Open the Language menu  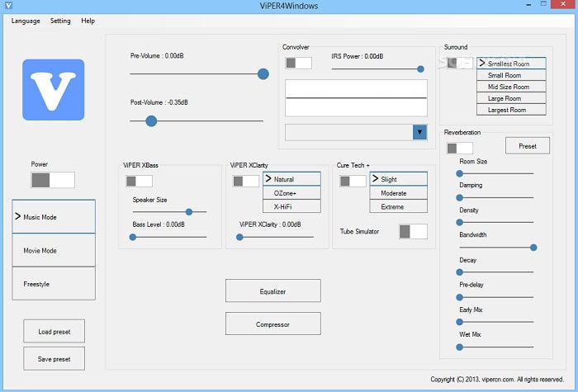point(26,21)
